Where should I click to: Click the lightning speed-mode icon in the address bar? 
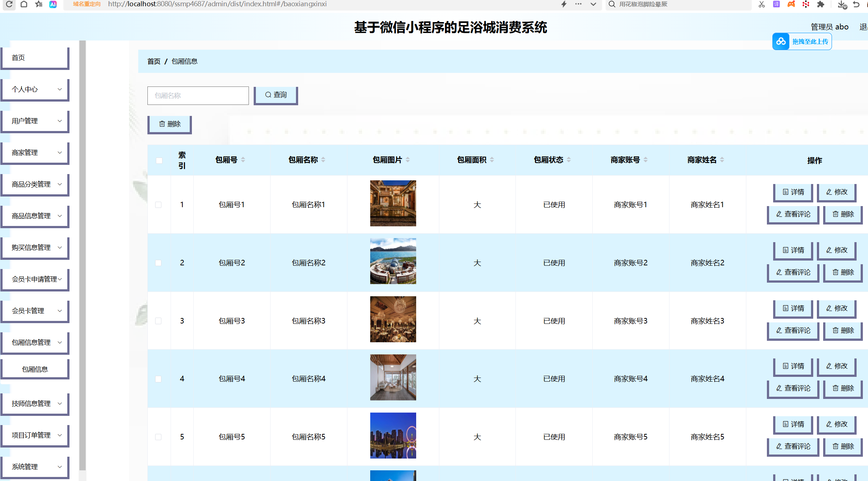(x=564, y=4)
